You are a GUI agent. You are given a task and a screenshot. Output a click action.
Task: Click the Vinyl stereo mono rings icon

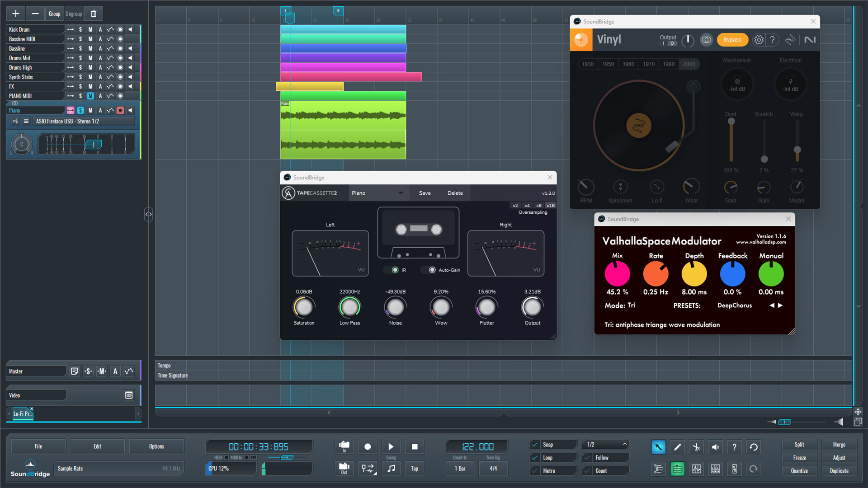706,40
